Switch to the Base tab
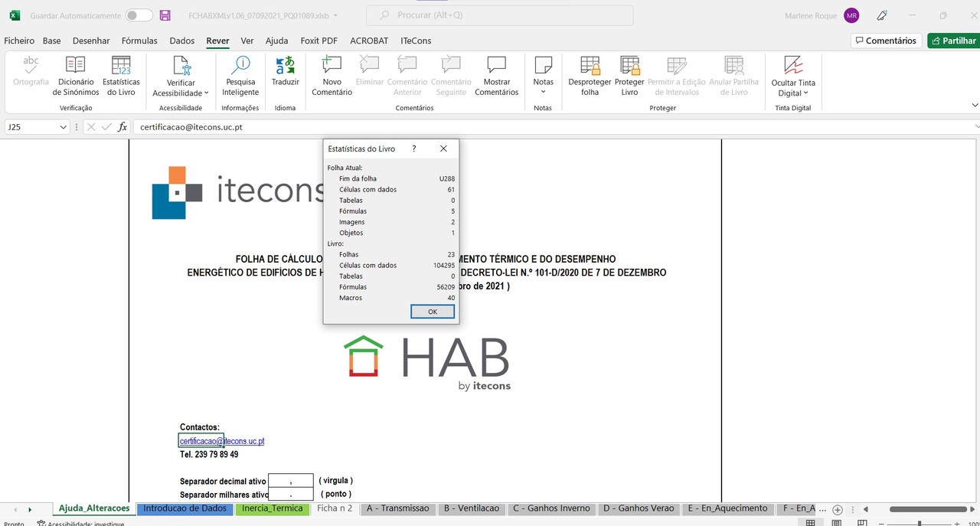 pyautogui.click(x=52, y=41)
